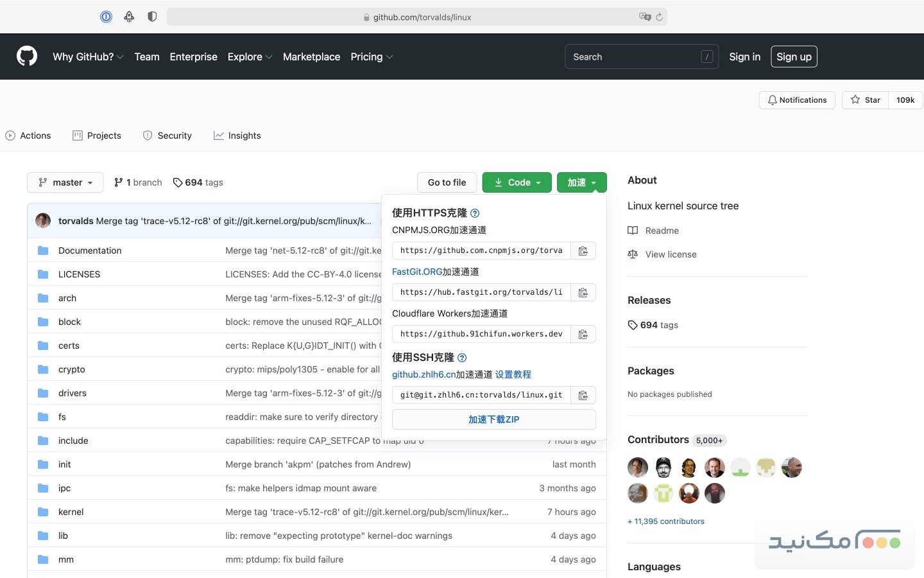Copy the git@git.zhlh6.cn SSH URL
924x578 pixels.
click(x=583, y=395)
